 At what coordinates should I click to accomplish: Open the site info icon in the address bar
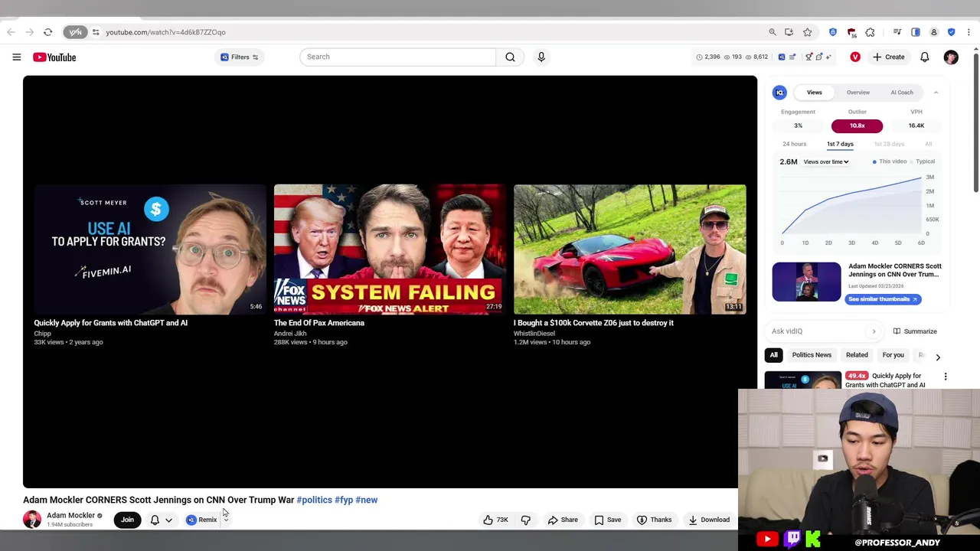96,32
